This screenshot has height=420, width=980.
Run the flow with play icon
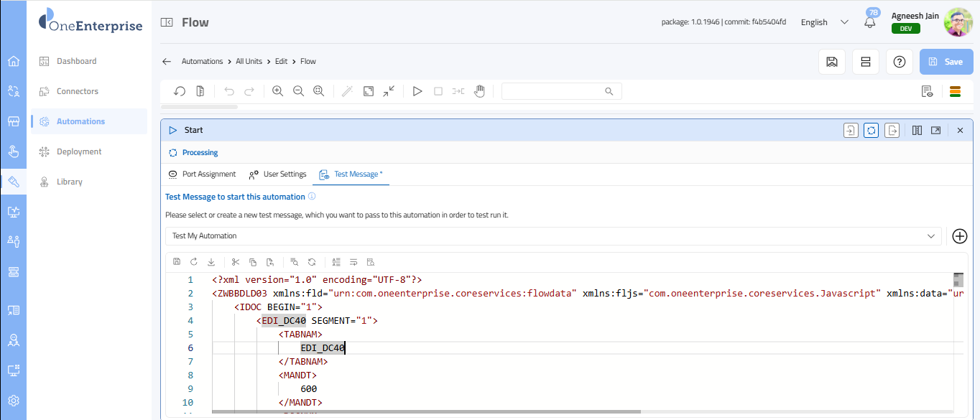(417, 91)
